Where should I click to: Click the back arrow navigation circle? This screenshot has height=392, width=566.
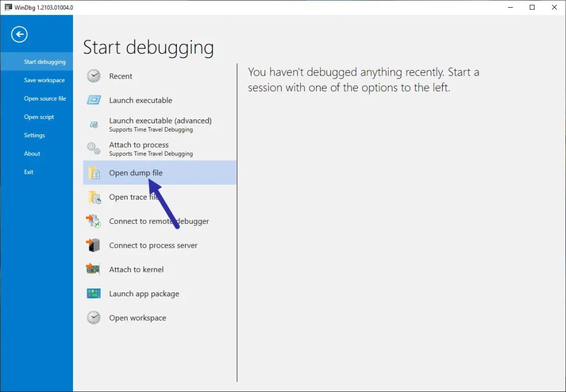coord(19,34)
